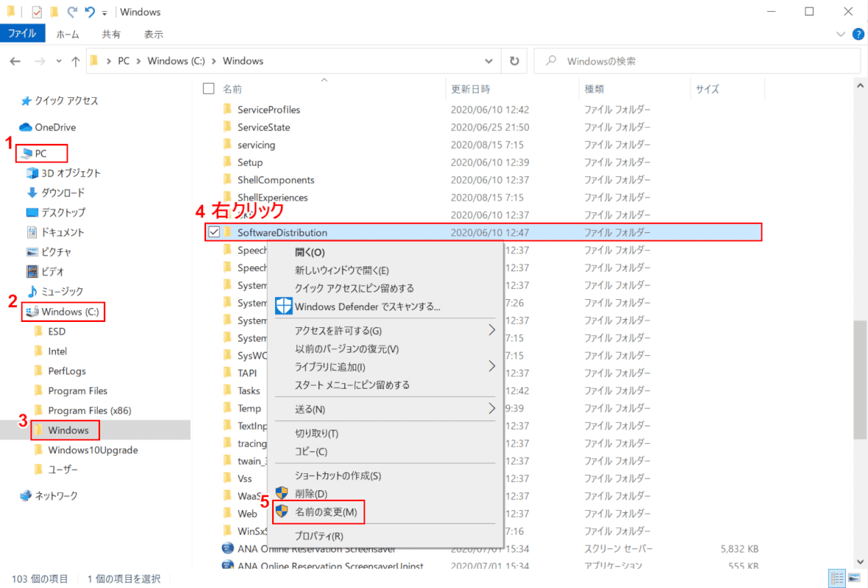Viewport: 868px width, 588px height.
Task: Choose プロパティ(R) from context menu
Action: click(x=386, y=536)
